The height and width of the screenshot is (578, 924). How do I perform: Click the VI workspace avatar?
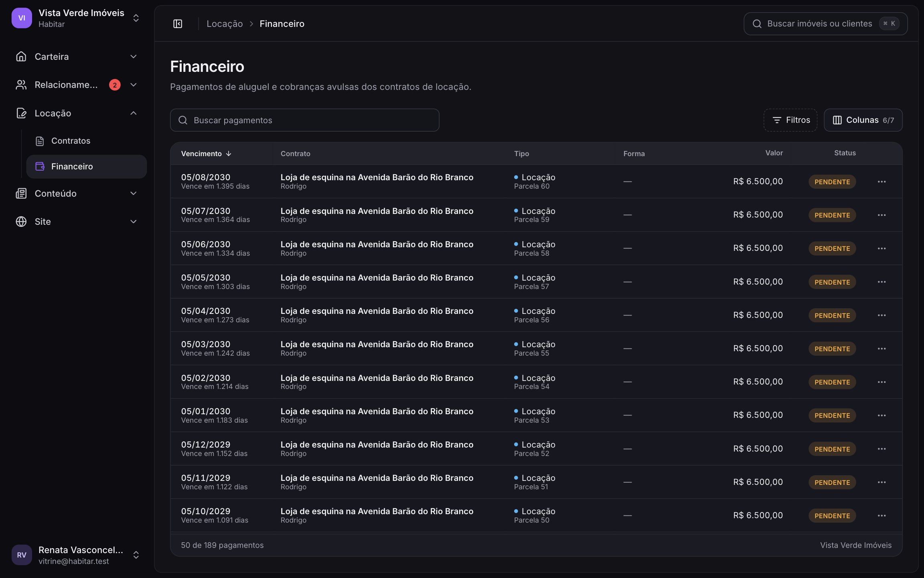[22, 18]
